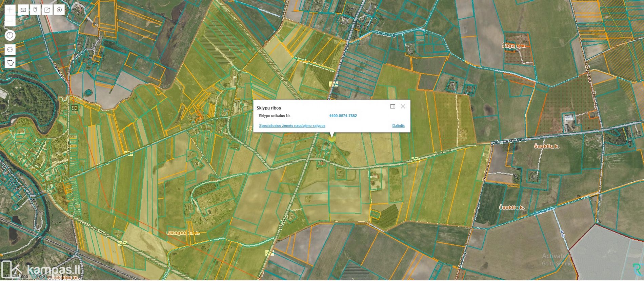Dock the Sklypų ribos popup panel

point(393,106)
